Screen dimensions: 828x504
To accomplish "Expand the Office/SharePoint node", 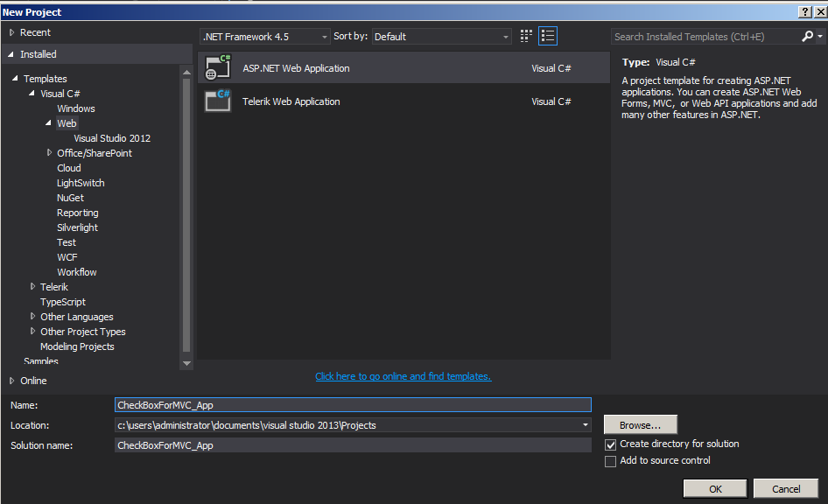I will [50, 152].
